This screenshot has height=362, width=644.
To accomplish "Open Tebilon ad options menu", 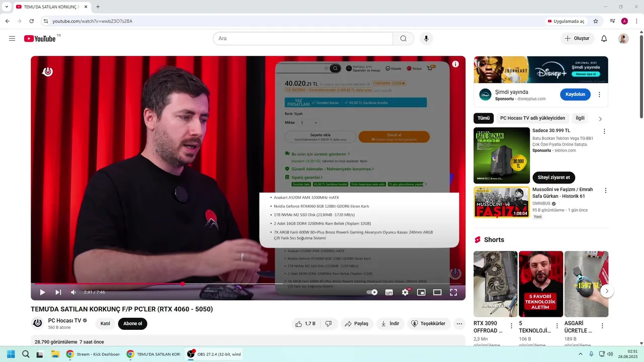I will (x=604, y=132).
